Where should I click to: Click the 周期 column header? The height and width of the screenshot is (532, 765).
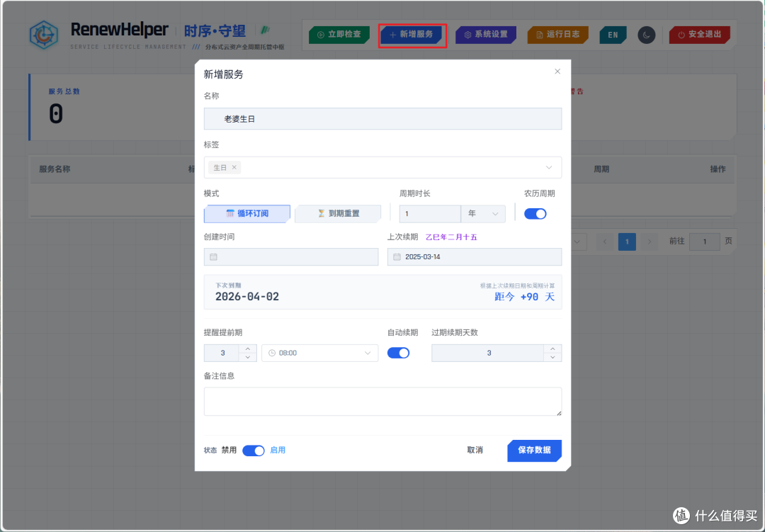pos(601,169)
